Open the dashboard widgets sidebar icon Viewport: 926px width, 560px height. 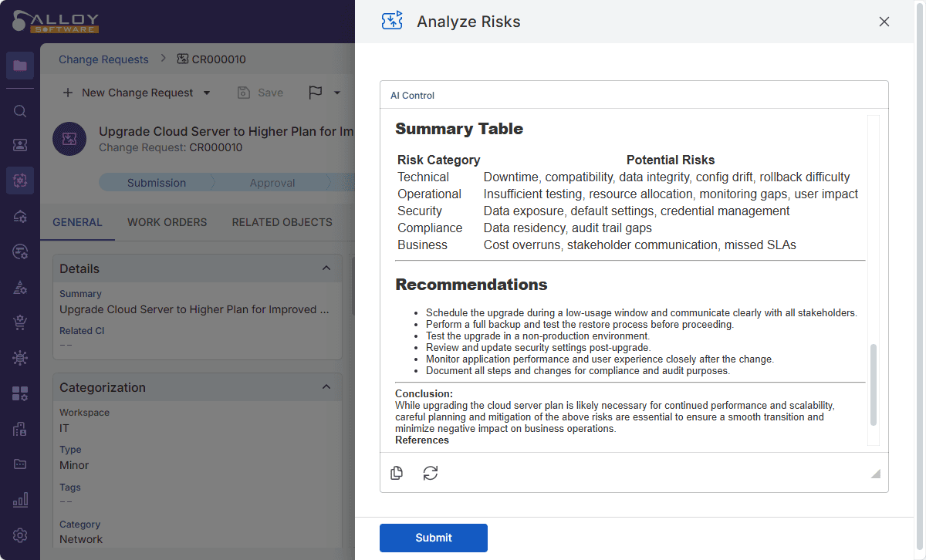(x=20, y=394)
